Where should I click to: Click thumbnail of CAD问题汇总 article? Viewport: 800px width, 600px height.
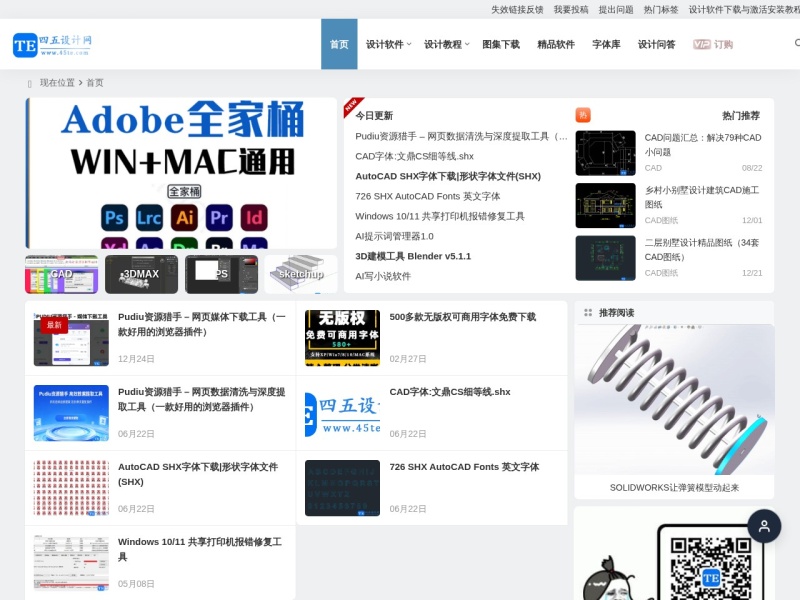[606, 153]
